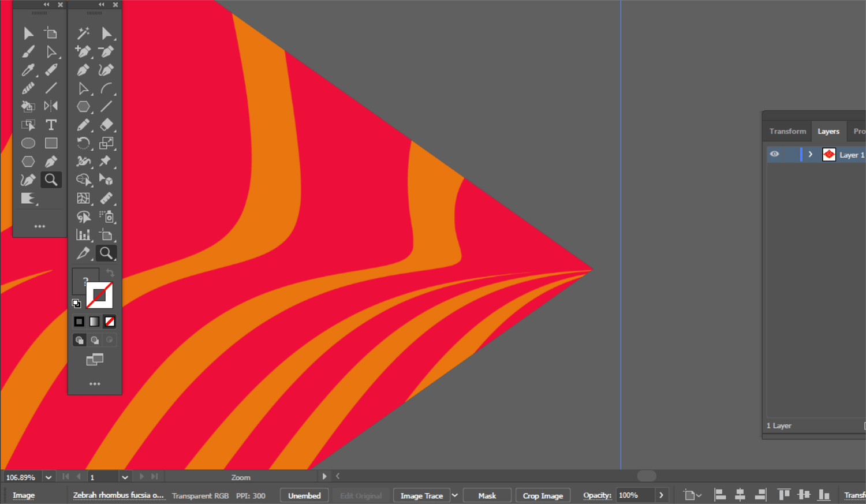Select the Ellipse tool
This screenshot has width=866, height=504.
coord(28,143)
